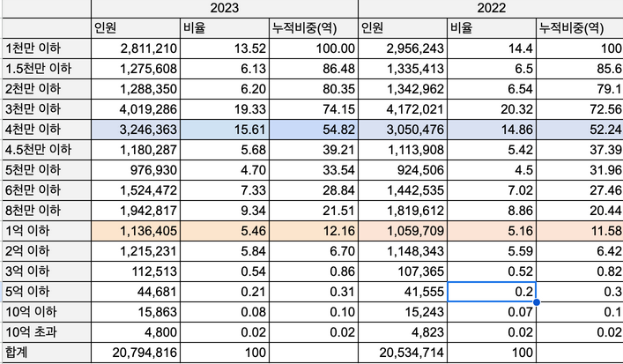
Task: Click the cell containing 44,681
Action: click(136, 292)
